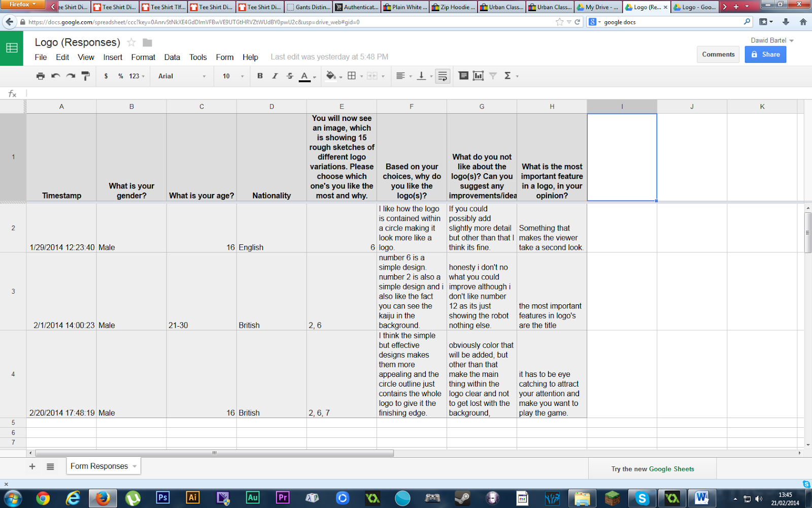Open the Form menu
812x508 pixels.
[x=225, y=57]
